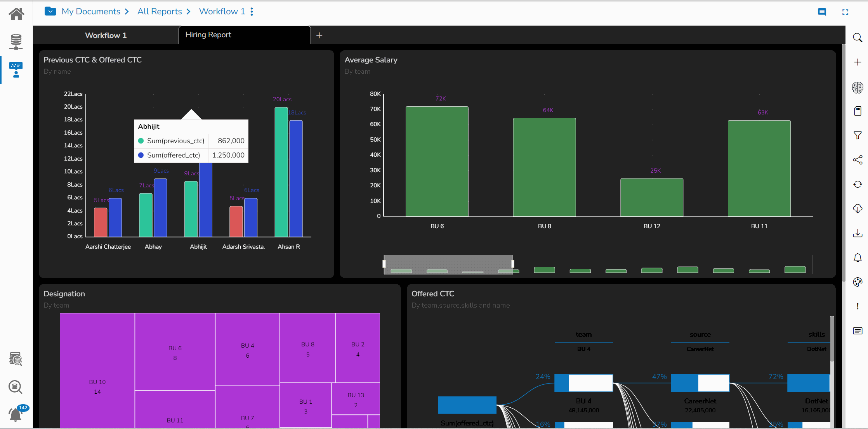Screen dimensions: 868x429
Task: Click Aarshi Chatterjee red previous CTC bar
Action: pyautogui.click(x=101, y=222)
